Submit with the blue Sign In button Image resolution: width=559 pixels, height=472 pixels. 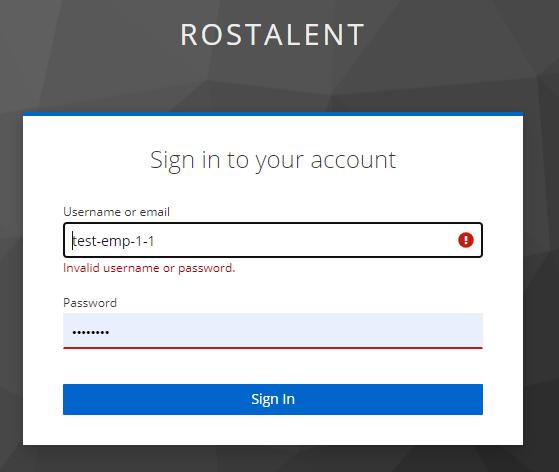coord(273,399)
